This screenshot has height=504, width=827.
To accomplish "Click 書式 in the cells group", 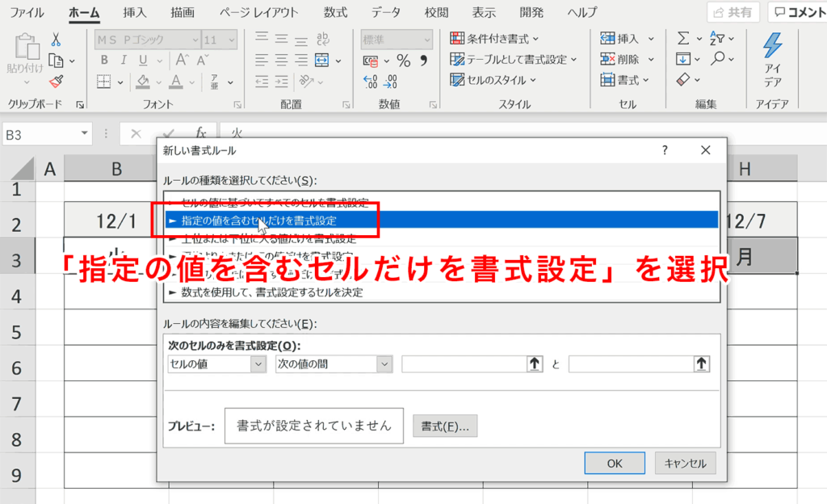I will tap(624, 80).
